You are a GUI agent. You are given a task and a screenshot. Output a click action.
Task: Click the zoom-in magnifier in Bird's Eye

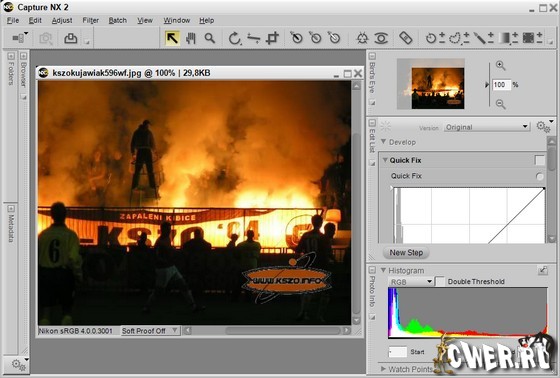[500, 65]
